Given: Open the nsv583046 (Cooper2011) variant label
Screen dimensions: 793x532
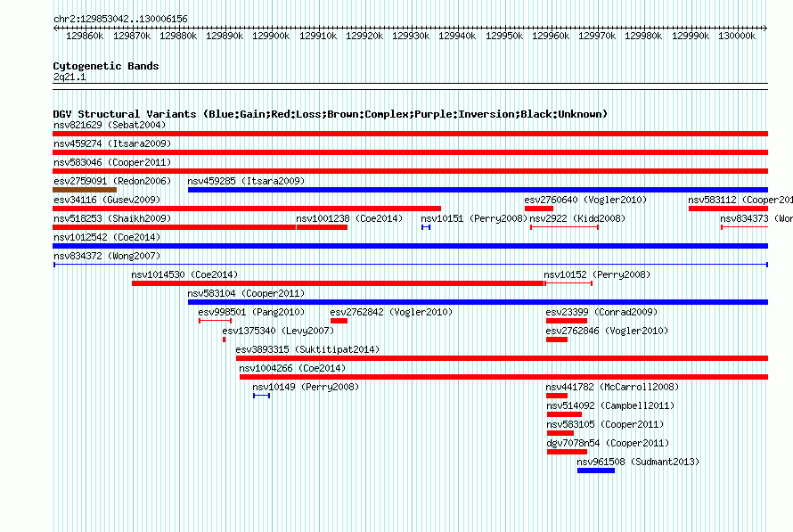Looking at the screenshot, I should pyautogui.click(x=112, y=162).
